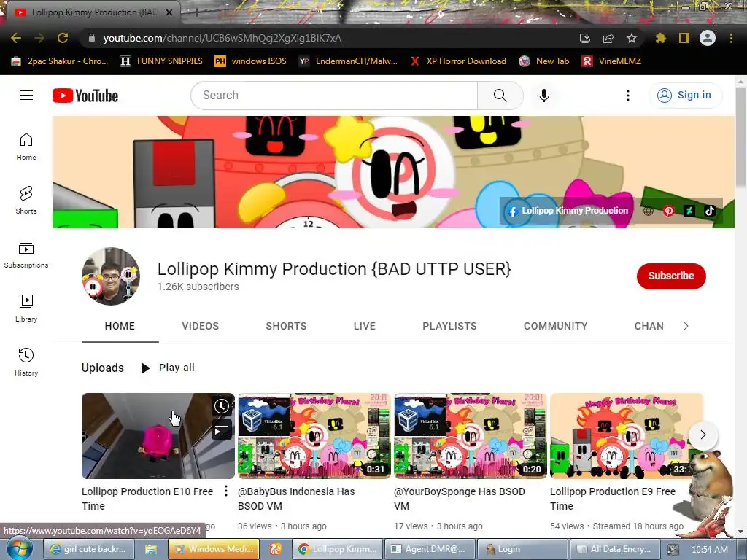
Task: Switch to SHORTS tab
Action: [286, 326]
